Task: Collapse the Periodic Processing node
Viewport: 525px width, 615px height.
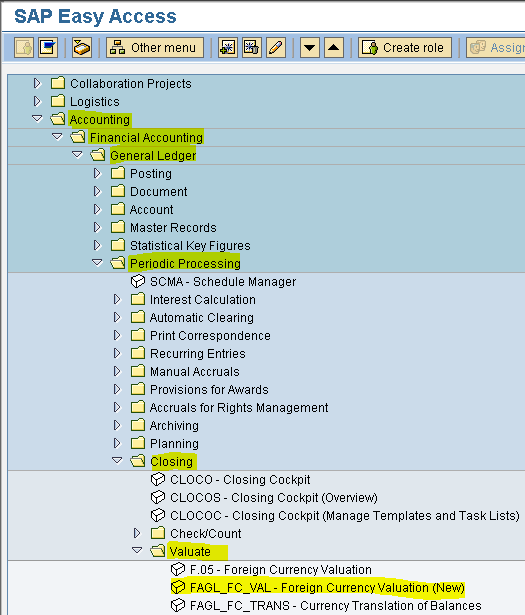Action: pyautogui.click(x=97, y=262)
